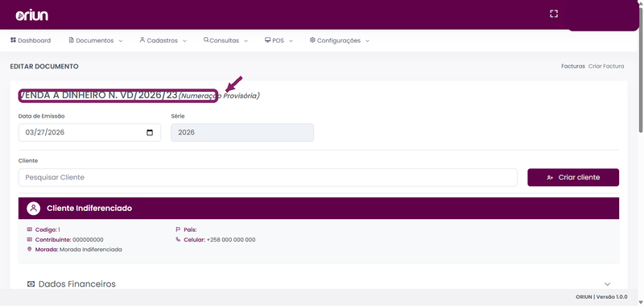
Task: Click the POS monitor icon
Action: point(267,39)
